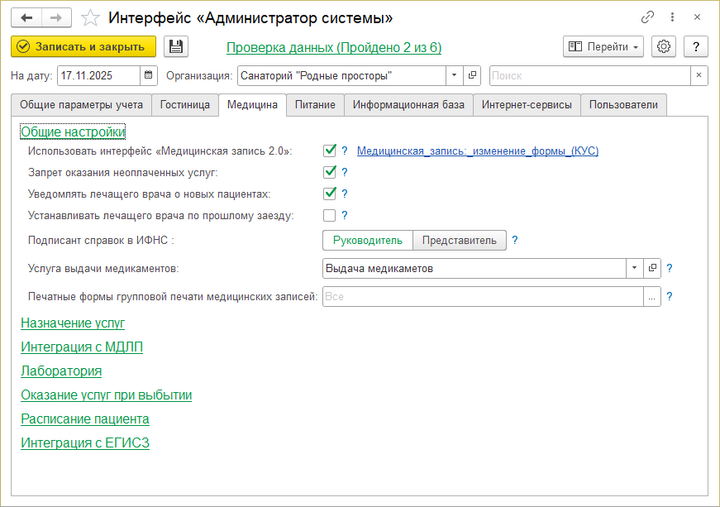Uncheck Использовать интерфейс «Медицинская запись 2.0»
Image resolution: width=720 pixels, height=507 pixels.
point(330,151)
